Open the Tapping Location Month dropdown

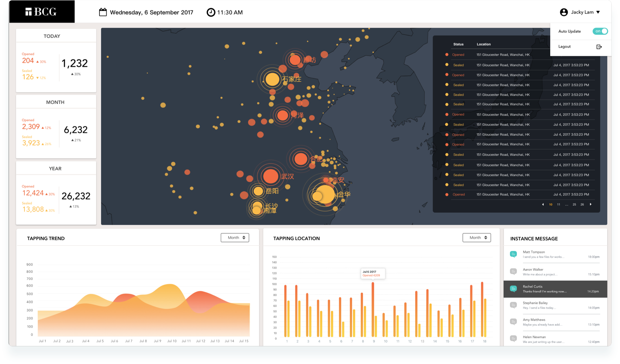click(477, 238)
